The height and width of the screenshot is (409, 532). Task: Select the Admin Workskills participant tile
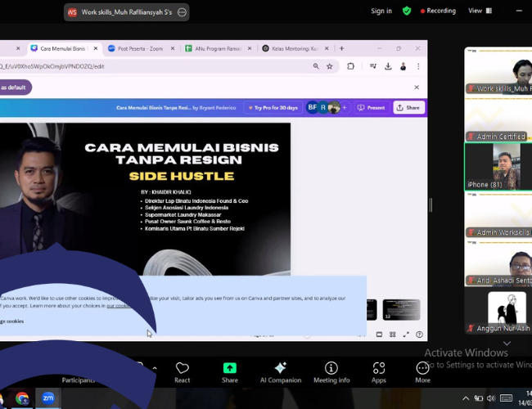(498, 215)
